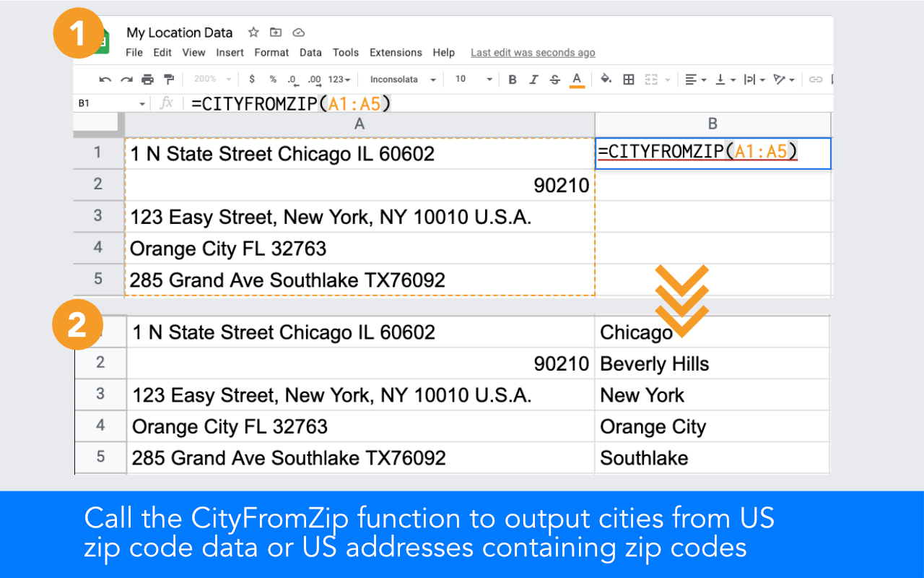The height and width of the screenshot is (578, 924).
Task: Click the Redo arrow icon
Action: pos(126,79)
